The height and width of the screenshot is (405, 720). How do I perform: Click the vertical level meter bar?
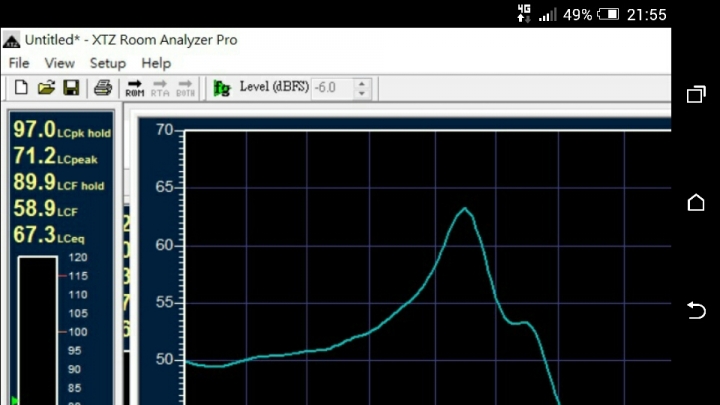point(38,331)
